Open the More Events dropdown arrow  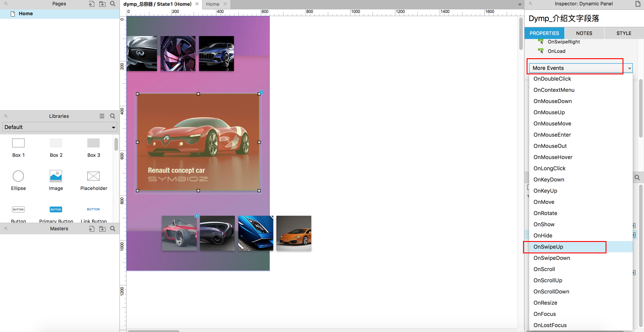click(629, 68)
